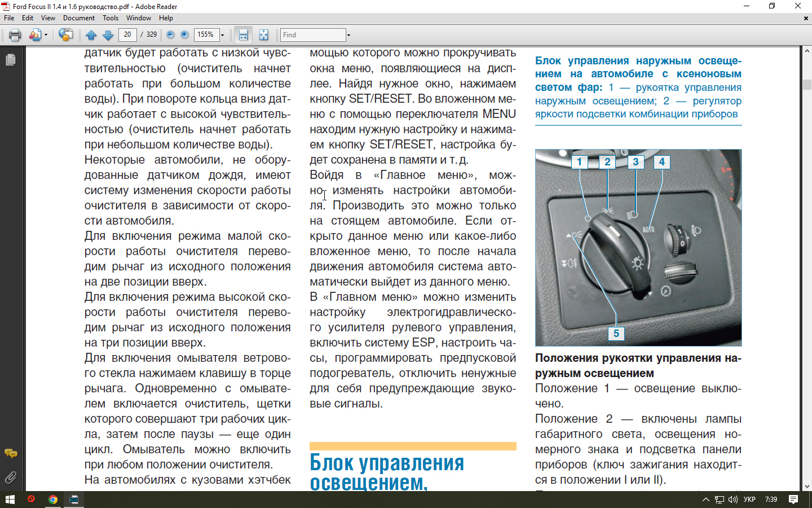Open the Tools menu

click(x=111, y=18)
